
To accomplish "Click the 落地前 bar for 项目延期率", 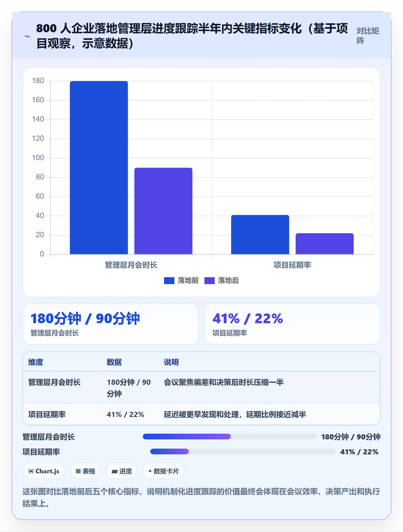I will coord(260,235).
